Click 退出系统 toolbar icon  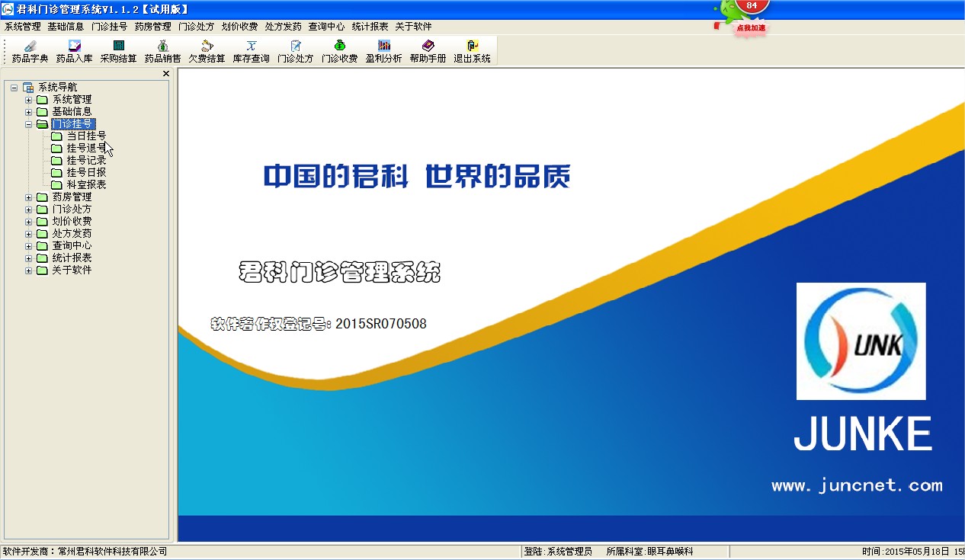472,51
